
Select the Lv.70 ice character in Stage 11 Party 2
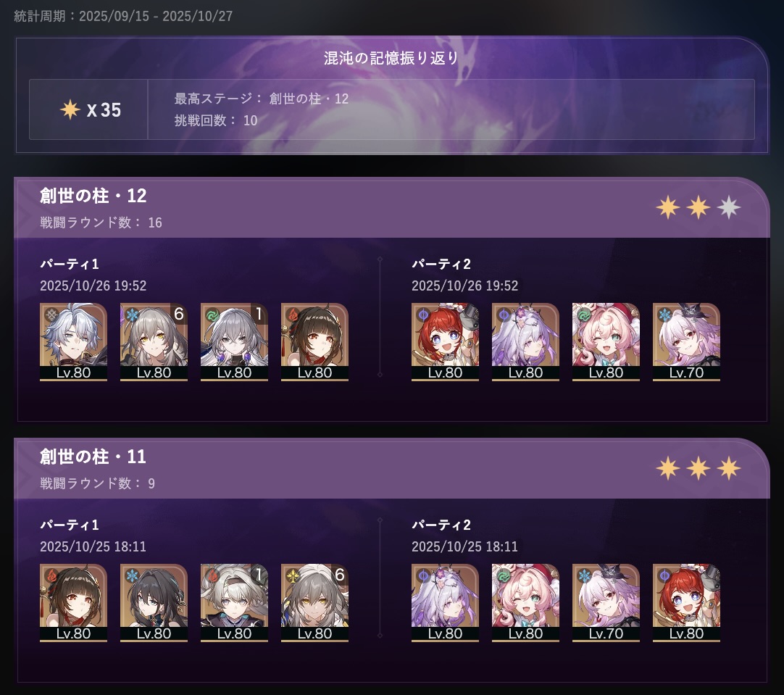(x=606, y=603)
